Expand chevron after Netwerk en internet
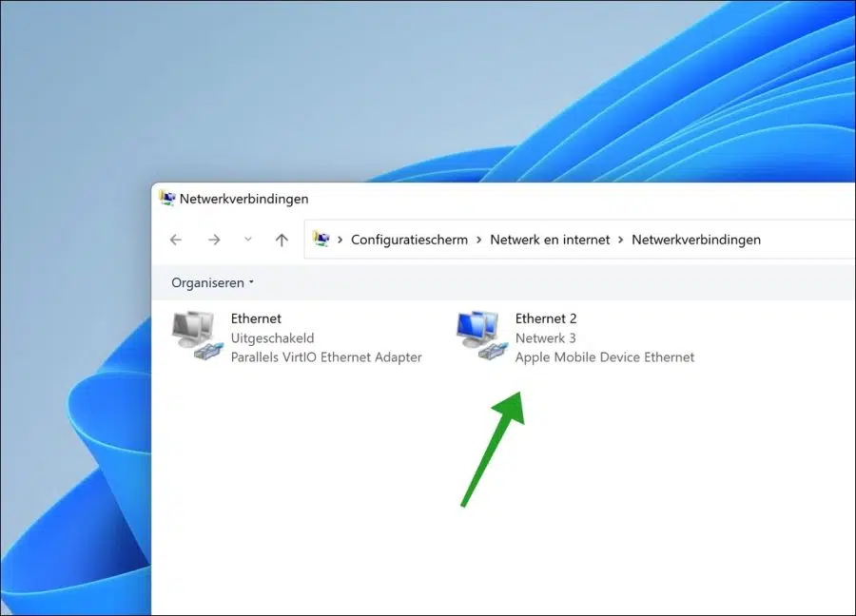This screenshot has height=616, width=856. pos(621,240)
